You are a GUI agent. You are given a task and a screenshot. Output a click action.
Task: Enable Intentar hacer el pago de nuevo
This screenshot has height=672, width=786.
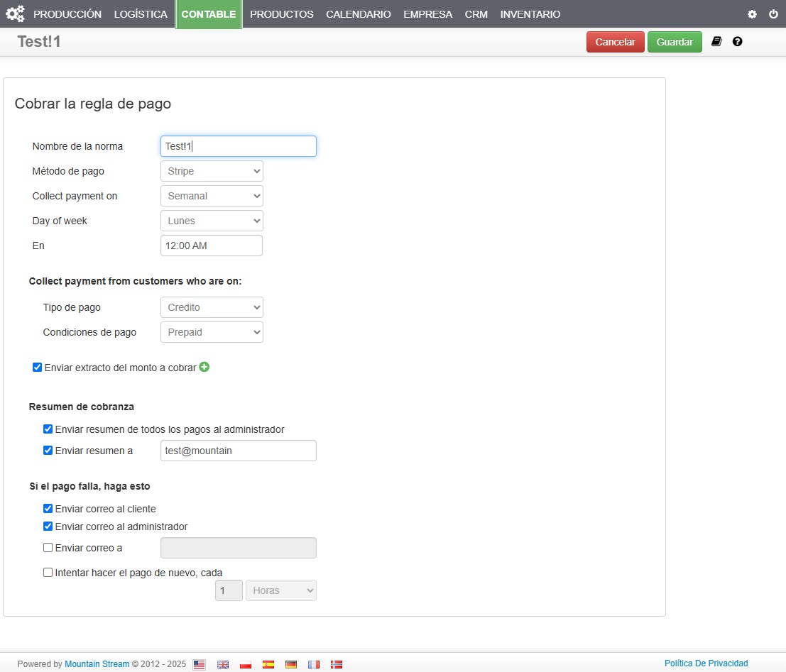click(x=48, y=572)
